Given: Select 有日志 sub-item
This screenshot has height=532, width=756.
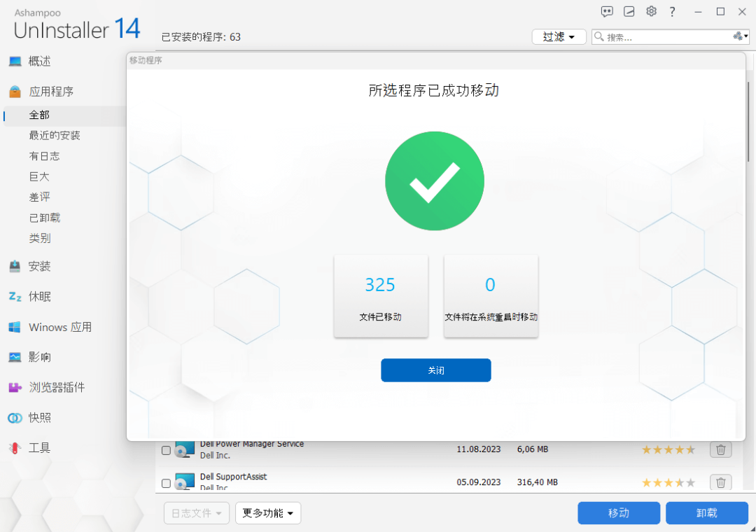Looking at the screenshot, I should tap(44, 156).
